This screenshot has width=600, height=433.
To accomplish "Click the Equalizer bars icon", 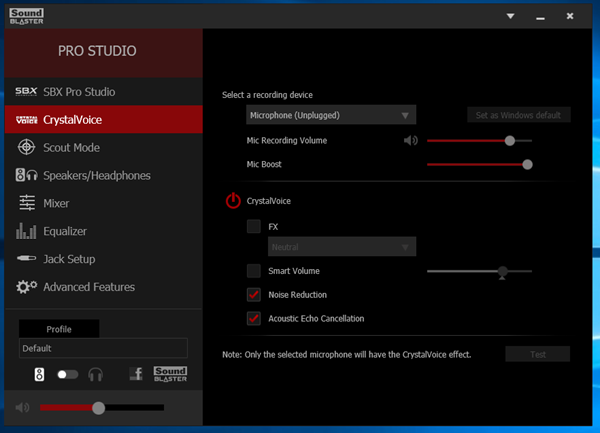I will pyautogui.click(x=26, y=231).
